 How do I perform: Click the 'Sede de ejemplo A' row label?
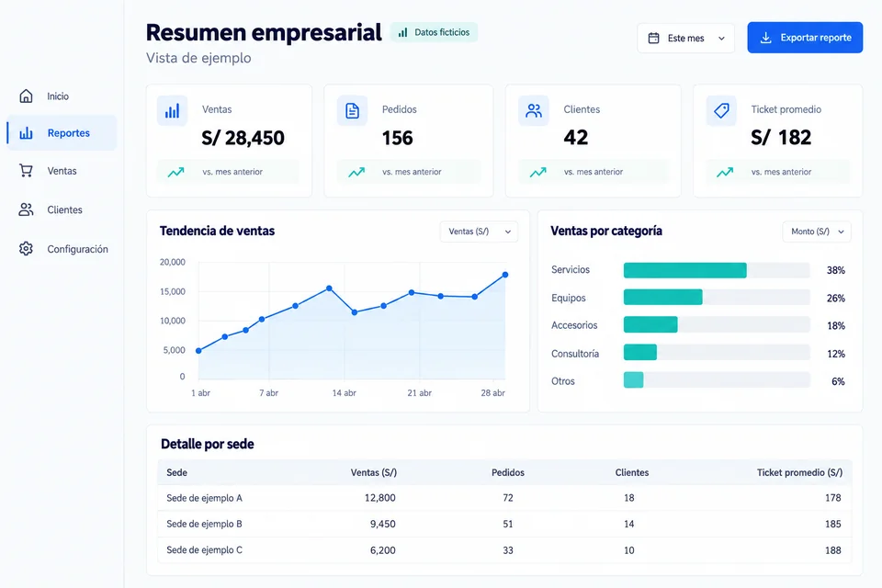pyautogui.click(x=204, y=498)
